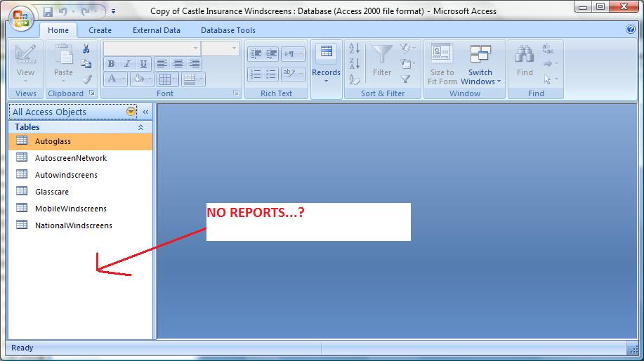Open Customize Quick Access Toolbar arrow
Screen dimensions: 644x361
click(113, 11)
